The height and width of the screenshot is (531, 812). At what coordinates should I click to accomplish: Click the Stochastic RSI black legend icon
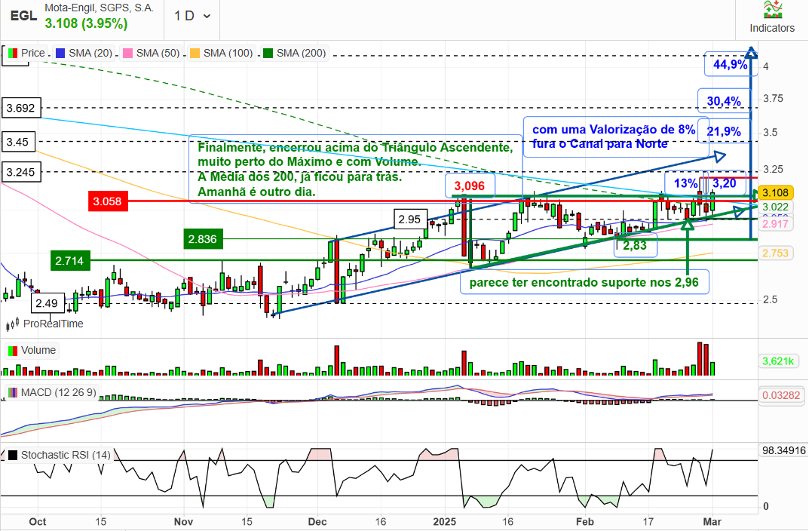pos(13,456)
